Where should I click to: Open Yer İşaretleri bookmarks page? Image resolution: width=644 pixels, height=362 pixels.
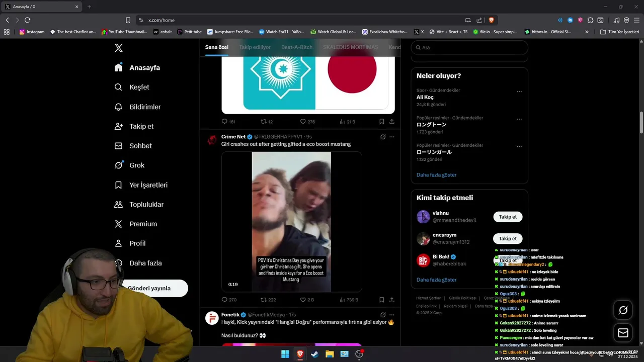tap(141, 185)
